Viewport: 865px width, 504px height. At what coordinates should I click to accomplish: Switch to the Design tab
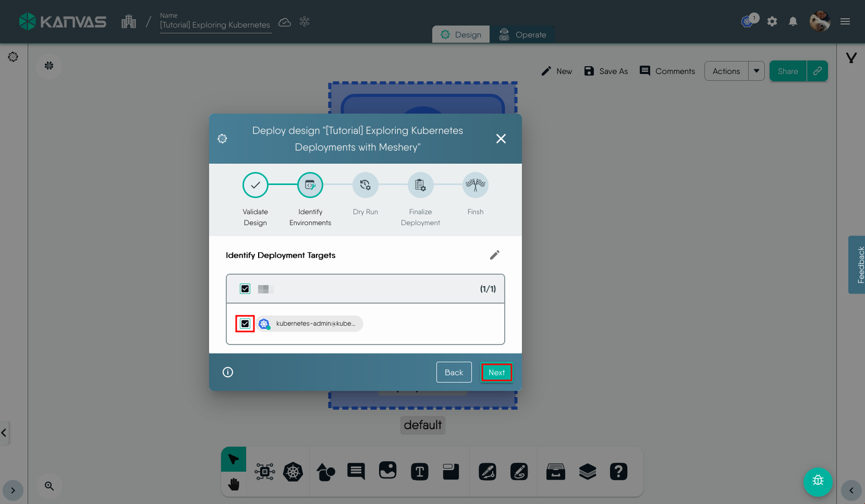pyautogui.click(x=461, y=34)
